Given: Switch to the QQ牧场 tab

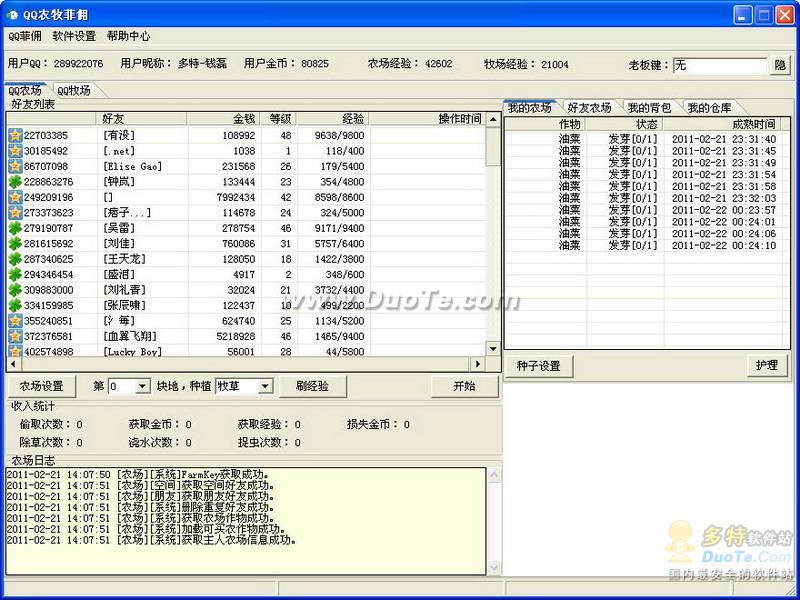Looking at the screenshot, I should click(x=74, y=91).
